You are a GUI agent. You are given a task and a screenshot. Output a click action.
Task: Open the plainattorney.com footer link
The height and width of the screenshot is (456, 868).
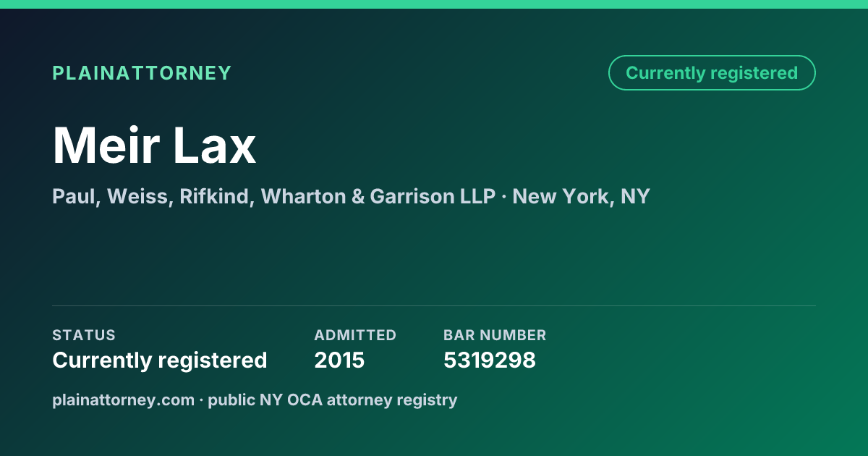pyautogui.click(x=123, y=400)
